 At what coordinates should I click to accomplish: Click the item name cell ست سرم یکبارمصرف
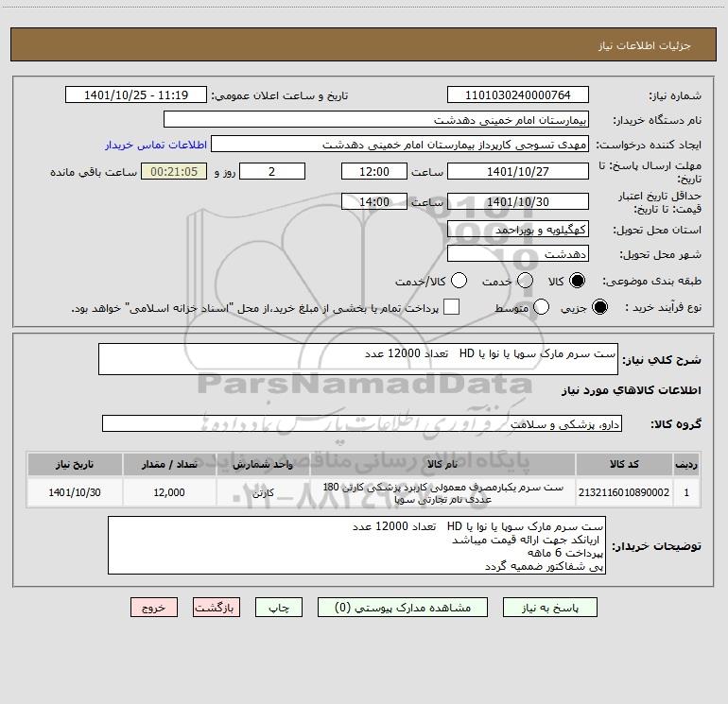point(442,493)
